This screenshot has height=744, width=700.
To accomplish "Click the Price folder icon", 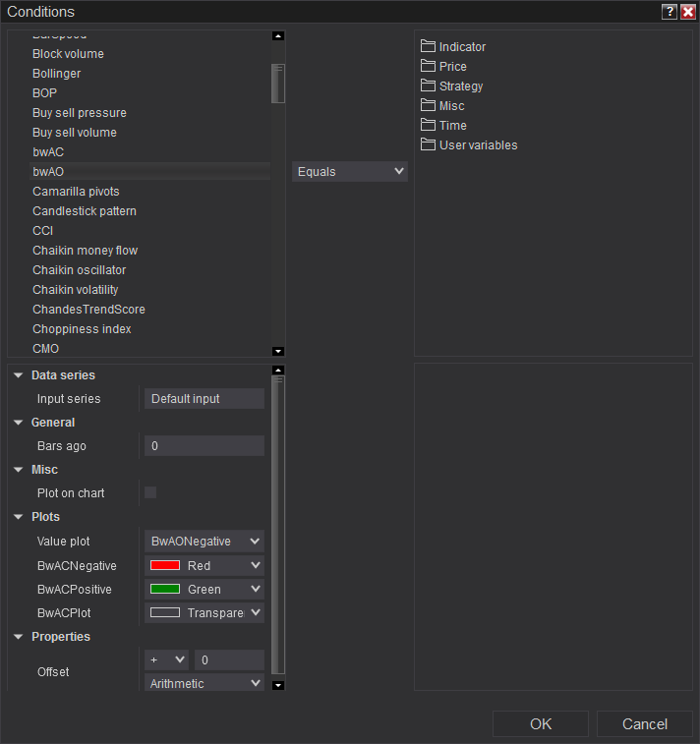I will pos(428,66).
